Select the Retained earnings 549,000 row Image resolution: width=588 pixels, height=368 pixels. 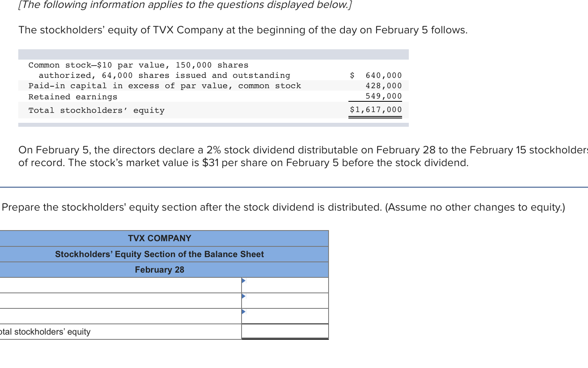pos(159,96)
